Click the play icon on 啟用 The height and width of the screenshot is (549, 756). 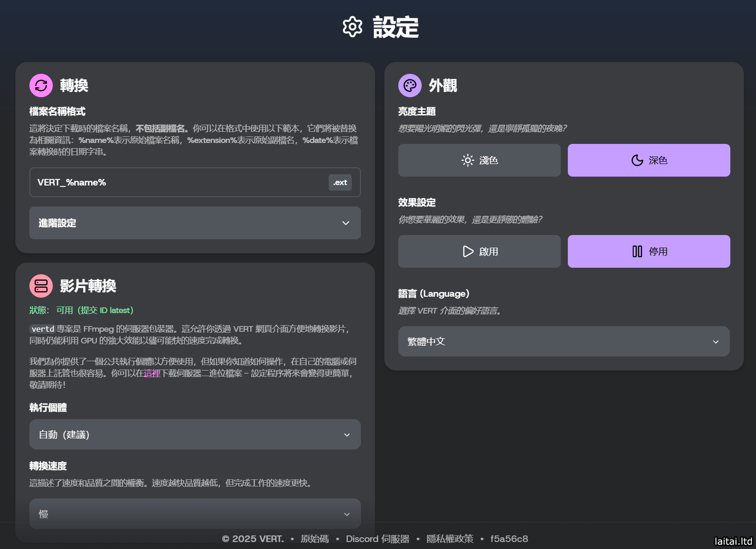468,251
